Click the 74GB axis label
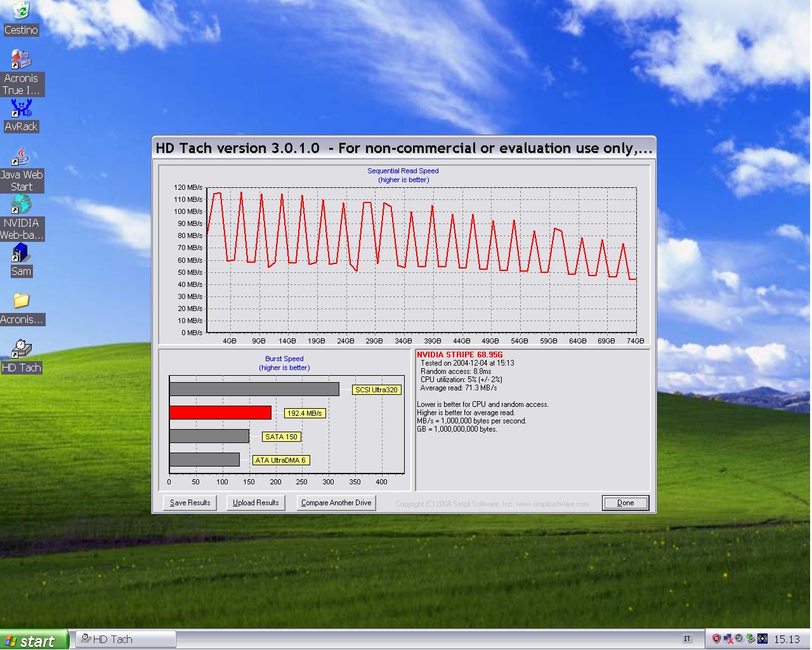This screenshot has width=812, height=650. tap(635, 341)
